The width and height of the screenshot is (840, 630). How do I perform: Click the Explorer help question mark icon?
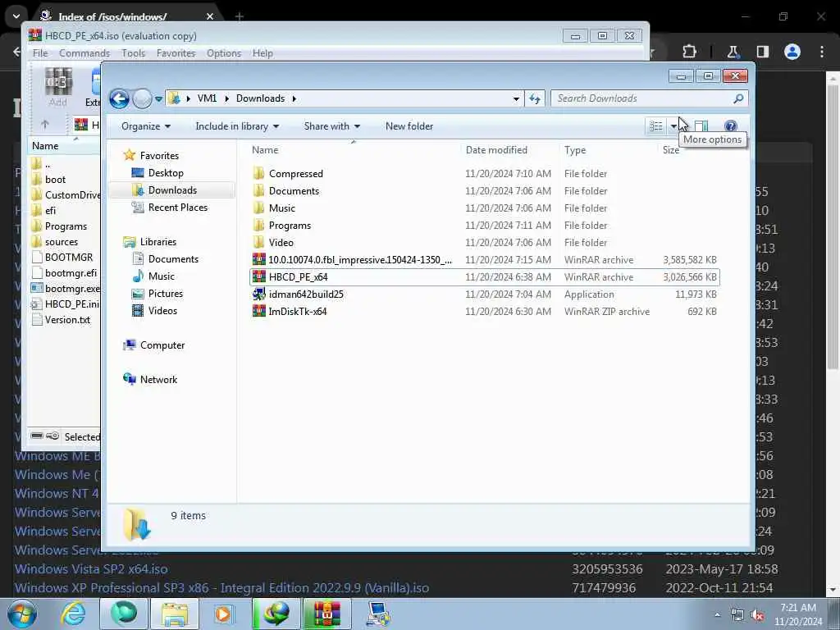click(730, 126)
